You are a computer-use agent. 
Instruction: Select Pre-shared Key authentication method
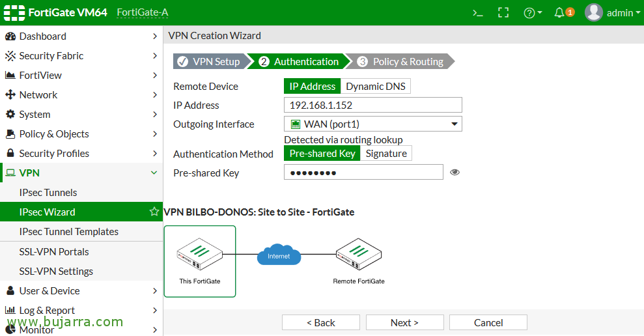tap(322, 153)
